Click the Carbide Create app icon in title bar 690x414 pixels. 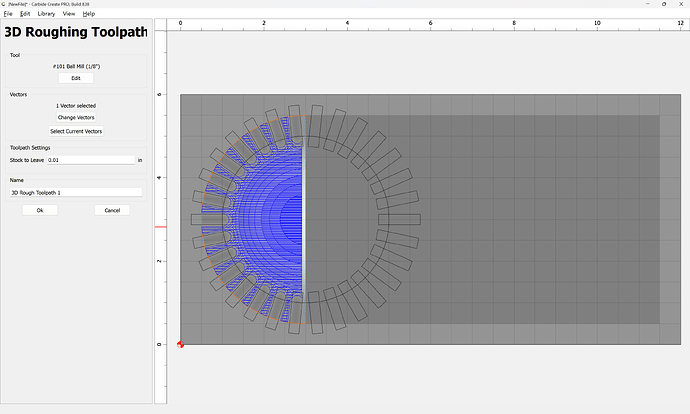(x=4, y=4)
